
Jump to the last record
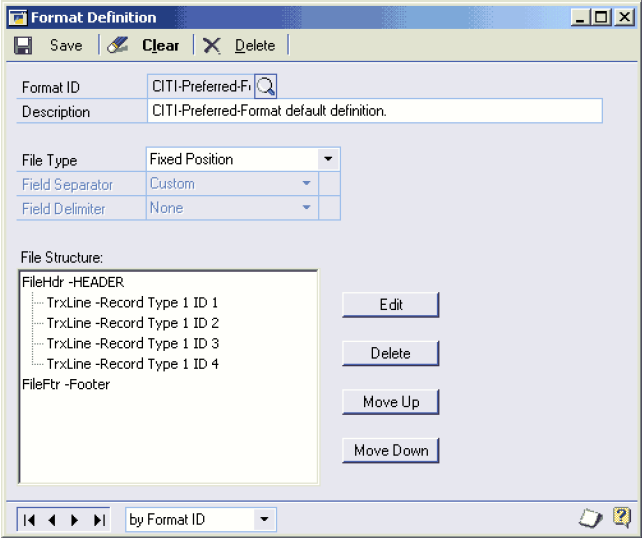coord(98,519)
